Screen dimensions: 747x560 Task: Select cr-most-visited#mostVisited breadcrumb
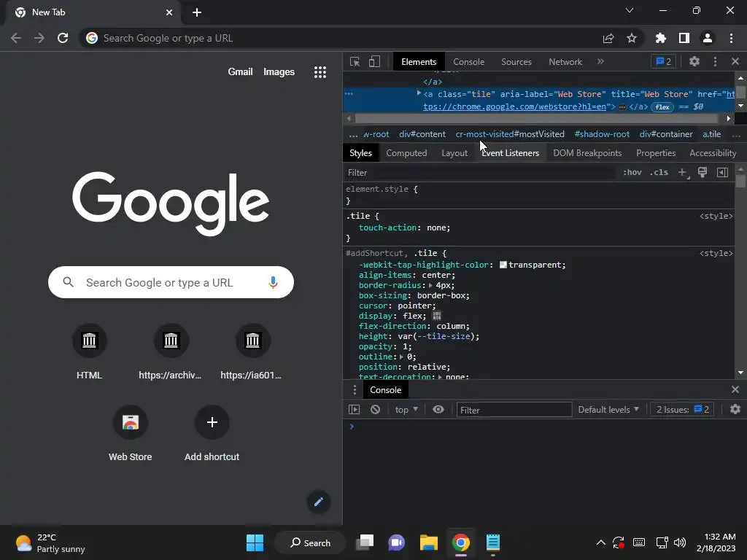[x=510, y=134]
